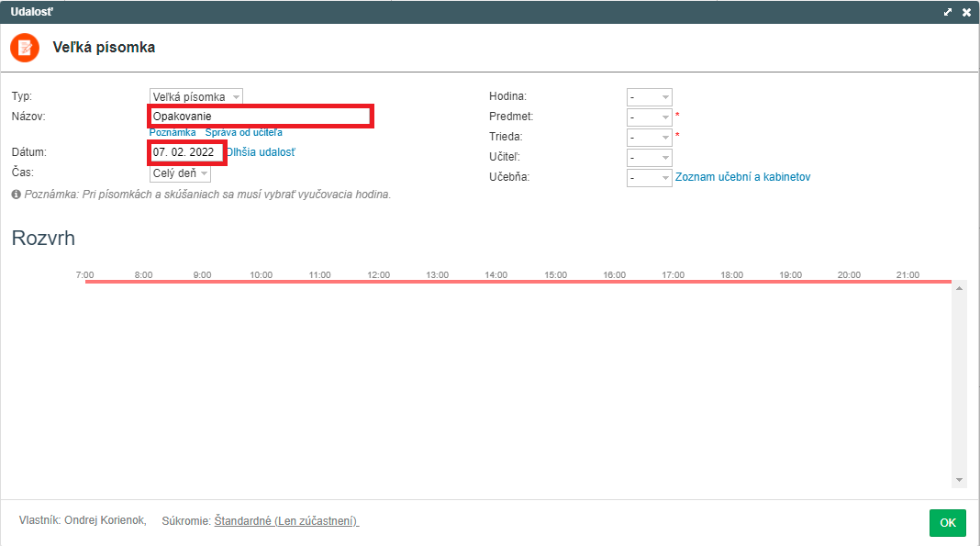The height and width of the screenshot is (546, 980).
Task: Click the Vlastník: Ondrej Korienok text
Action: pyautogui.click(x=83, y=520)
